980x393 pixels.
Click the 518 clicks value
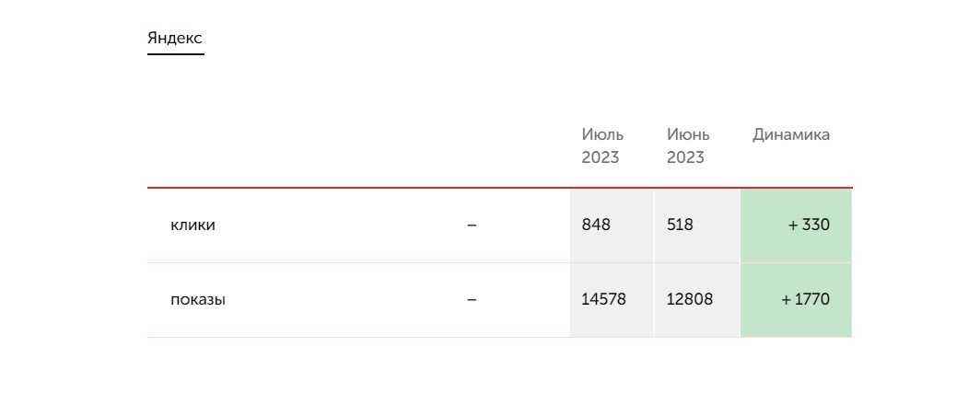pyautogui.click(x=680, y=225)
